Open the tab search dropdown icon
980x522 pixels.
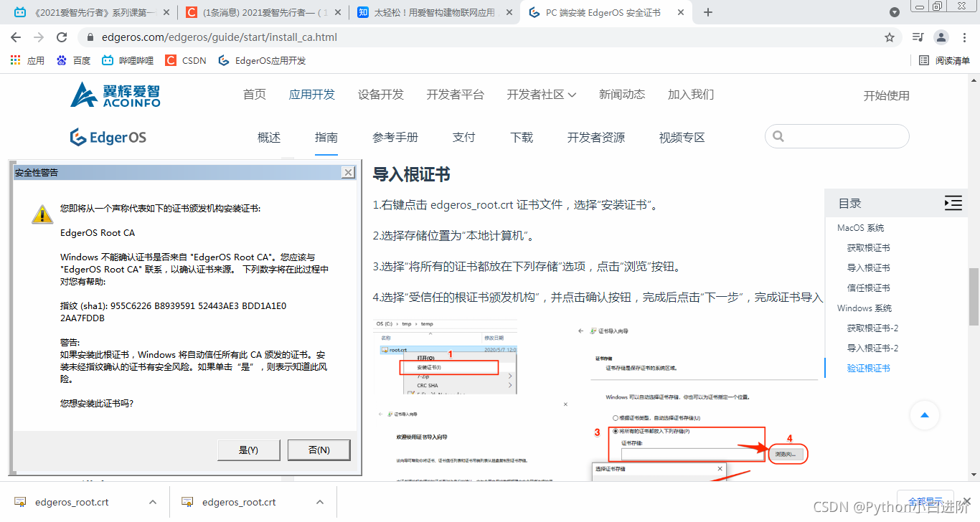click(895, 12)
